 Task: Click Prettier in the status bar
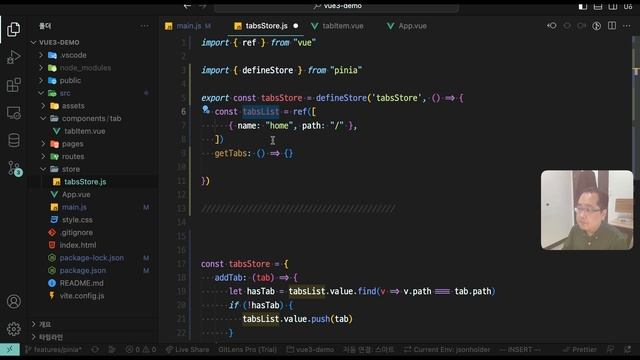(x=580, y=349)
